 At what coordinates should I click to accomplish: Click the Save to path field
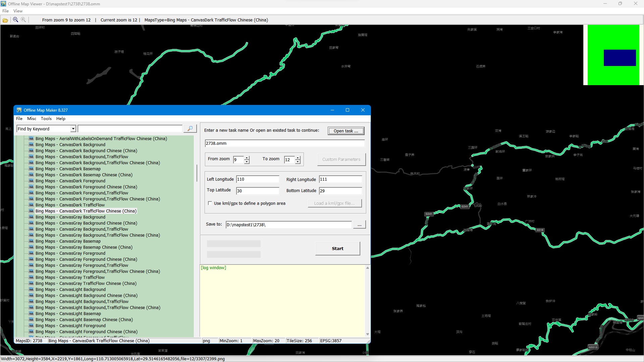click(288, 225)
